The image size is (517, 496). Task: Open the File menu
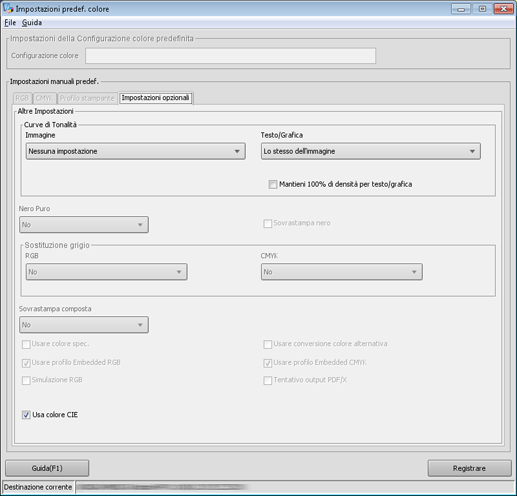point(10,23)
